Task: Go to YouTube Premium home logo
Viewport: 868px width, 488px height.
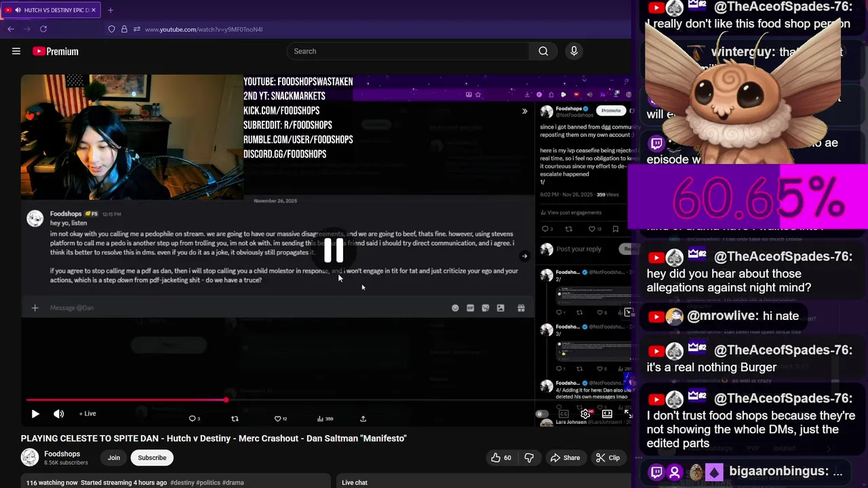Action: [55, 52]
